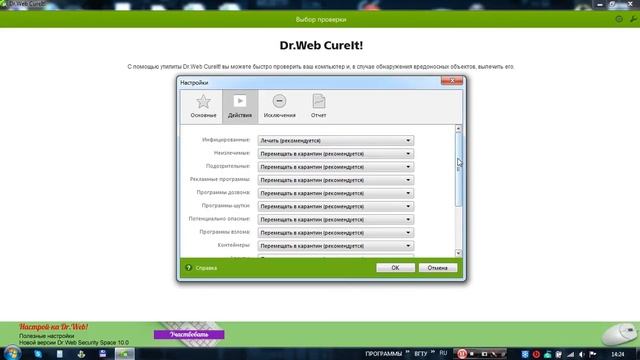Open the Отчет tab

318,106
